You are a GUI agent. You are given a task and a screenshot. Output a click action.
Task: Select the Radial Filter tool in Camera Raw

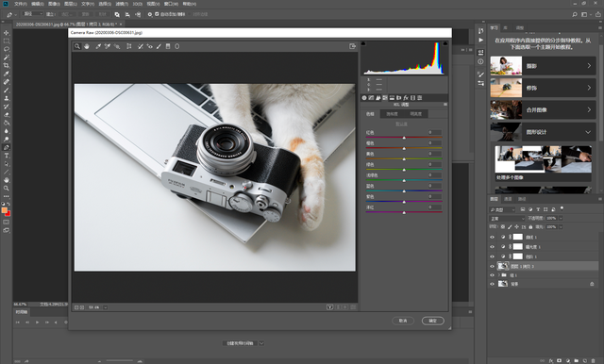[177, 46]
